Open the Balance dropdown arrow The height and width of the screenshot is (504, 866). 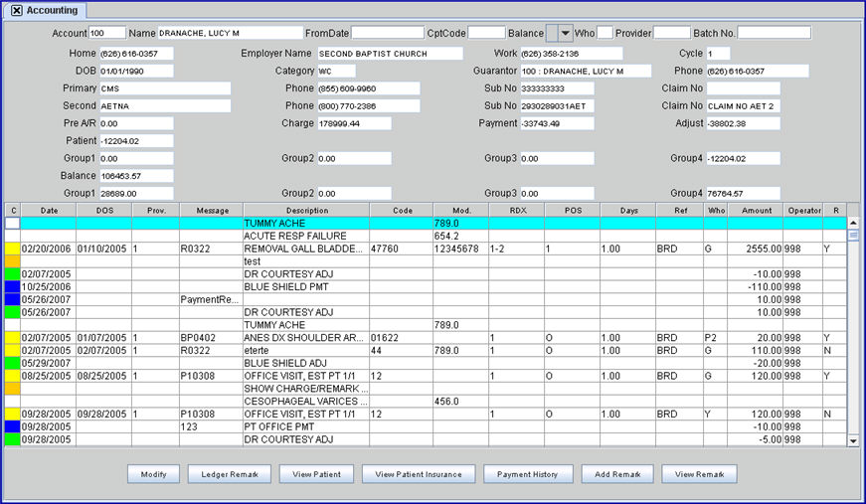coord(565,33)
